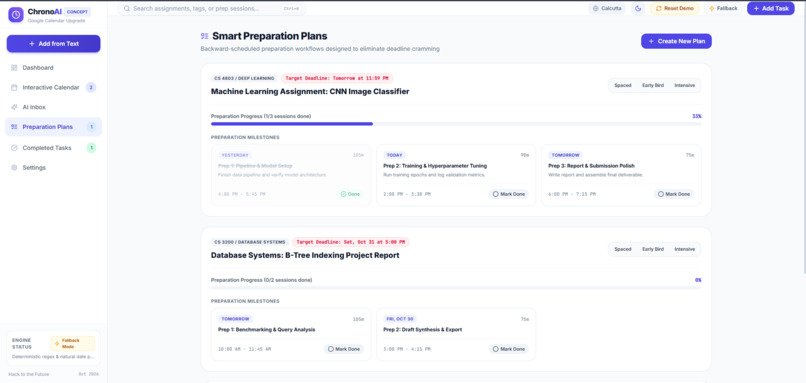Open the Prep 2 Training & Hyperparameter Tuning card
The image size is (806, 383).
tap(456, 175)
